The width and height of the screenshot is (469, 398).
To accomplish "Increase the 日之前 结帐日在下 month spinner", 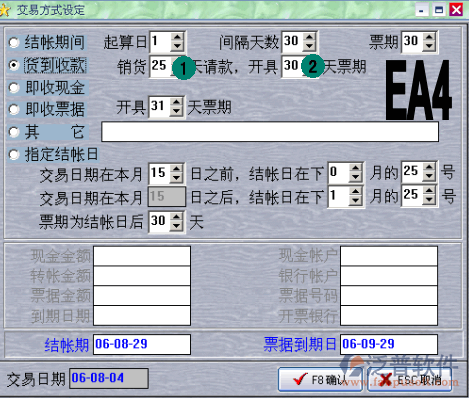I will (x=356, y=168).
